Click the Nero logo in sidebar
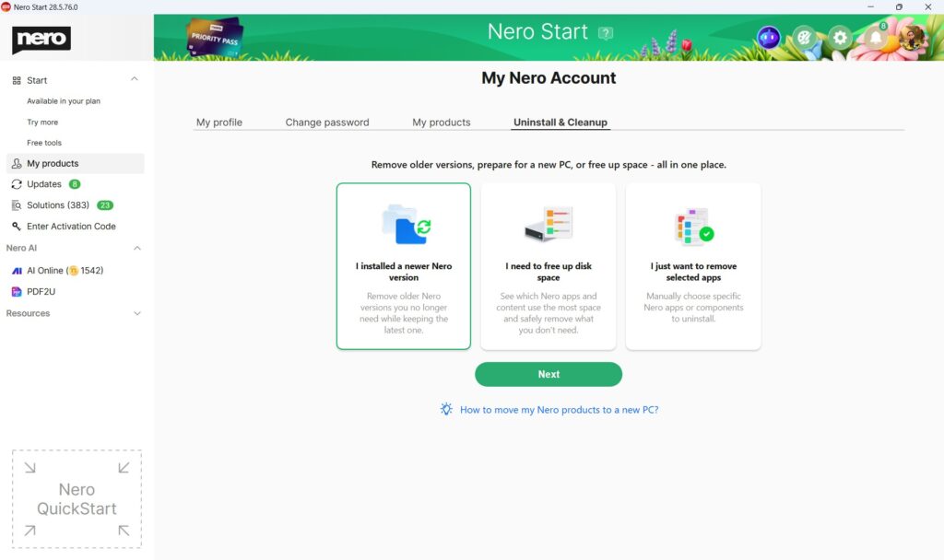The height and width of the screenshot is (560, 944). coord(41,39)
